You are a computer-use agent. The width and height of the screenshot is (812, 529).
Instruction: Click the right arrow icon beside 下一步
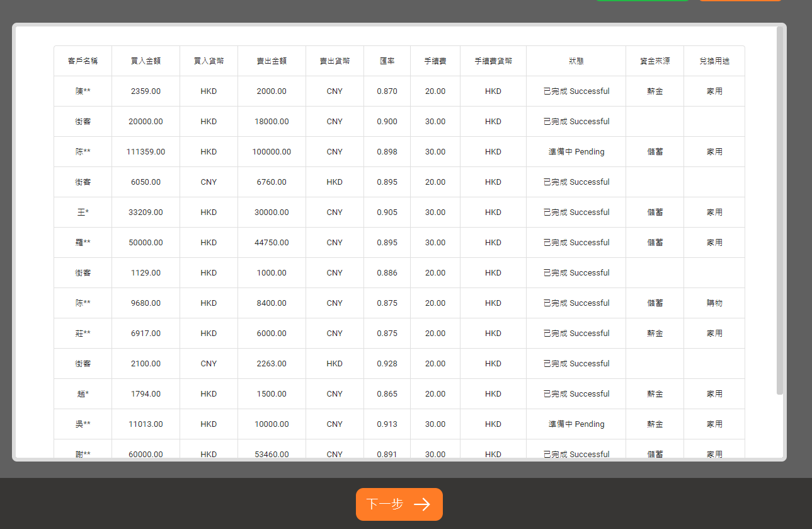coord(422,504)
